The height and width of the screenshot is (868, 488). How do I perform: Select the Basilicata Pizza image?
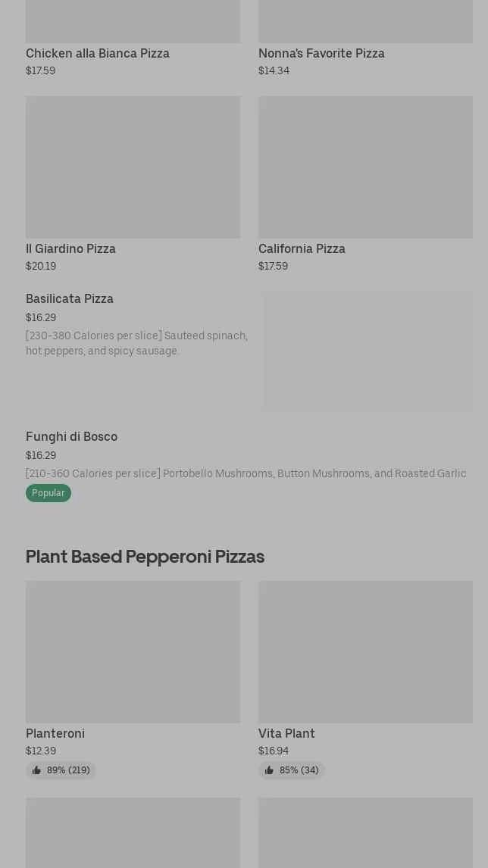368,351
